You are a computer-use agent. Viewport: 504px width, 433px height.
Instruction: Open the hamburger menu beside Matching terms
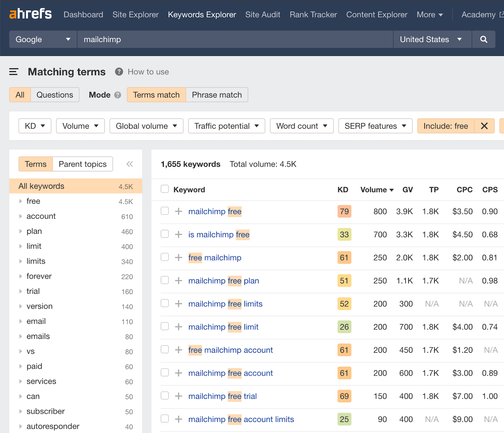click(x=14, y=72)
